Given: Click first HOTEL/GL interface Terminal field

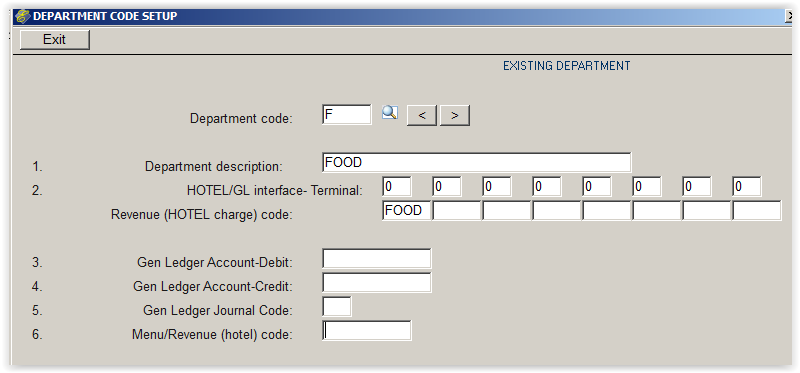Looking at the screenshot, I should [x=396, y=187].
